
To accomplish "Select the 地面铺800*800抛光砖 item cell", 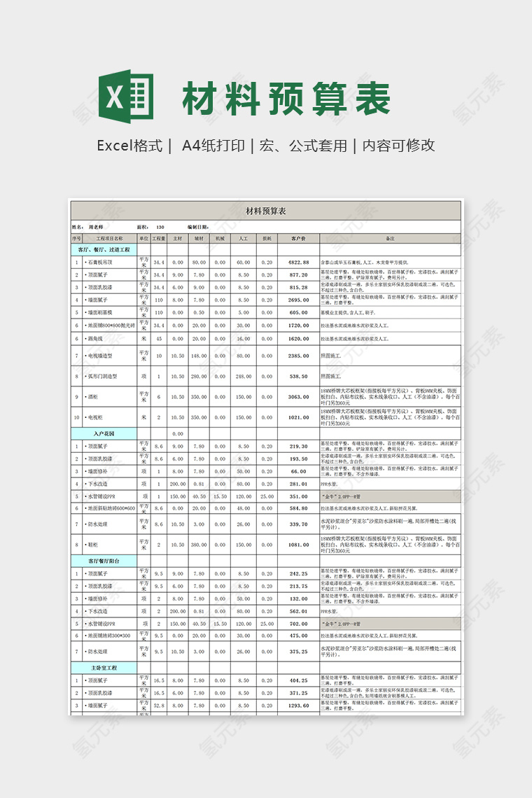I will (109, 325).
